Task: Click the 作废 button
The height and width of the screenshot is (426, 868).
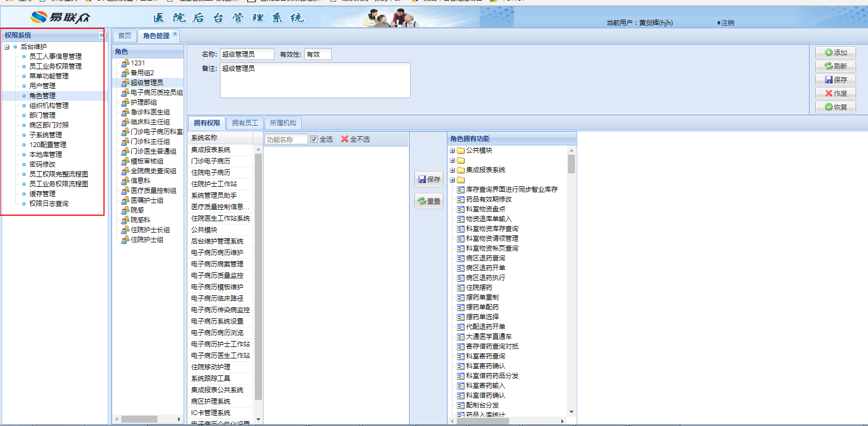Action: [836, 94]
